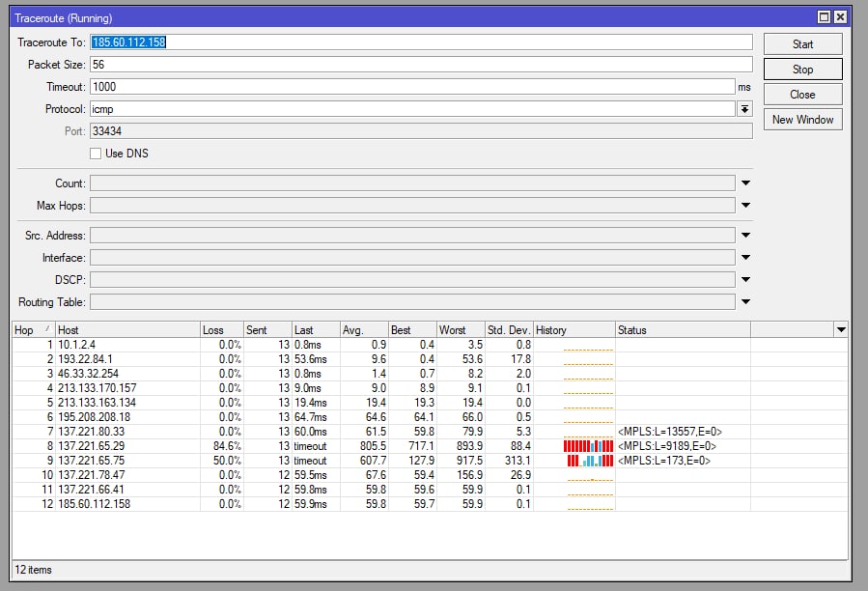Click the 12 items status bar text

point(33,570)
